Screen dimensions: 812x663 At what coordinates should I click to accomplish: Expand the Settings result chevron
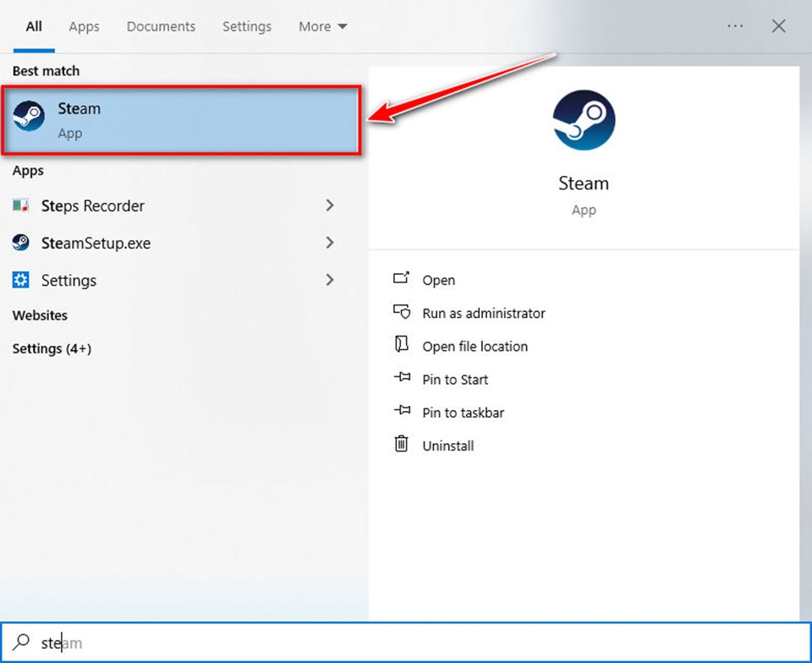[x=330, y=280]
